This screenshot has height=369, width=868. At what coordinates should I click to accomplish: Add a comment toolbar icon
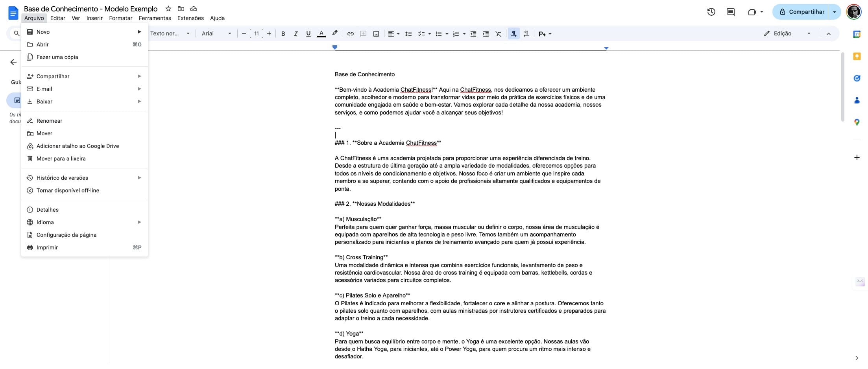(x=363, y=34)
